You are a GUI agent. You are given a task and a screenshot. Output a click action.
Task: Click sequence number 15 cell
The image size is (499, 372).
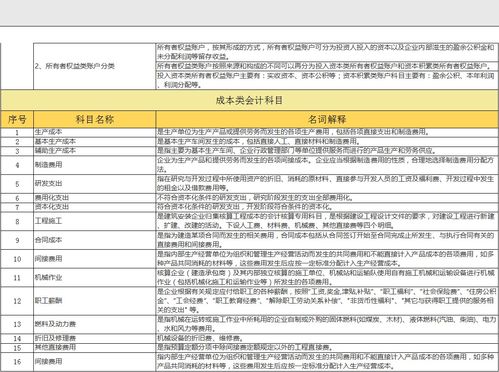point(17,347)
